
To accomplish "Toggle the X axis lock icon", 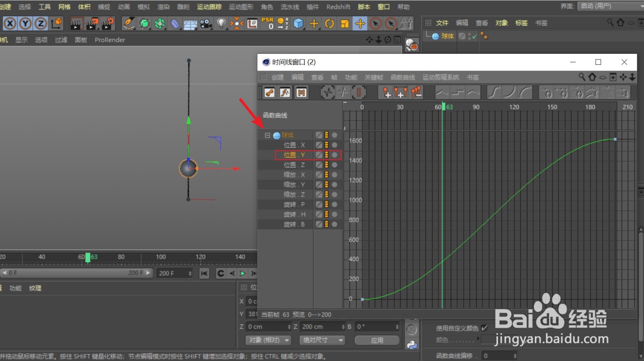I will point(10,24).
